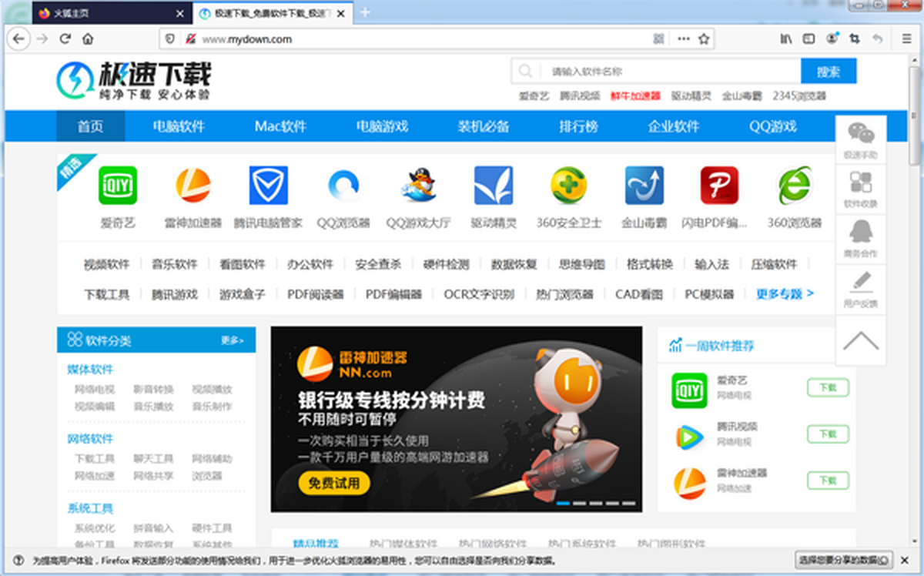Click the browser back arrow button
The width and height of the screenshot is (924, 576).
(19, 39)
